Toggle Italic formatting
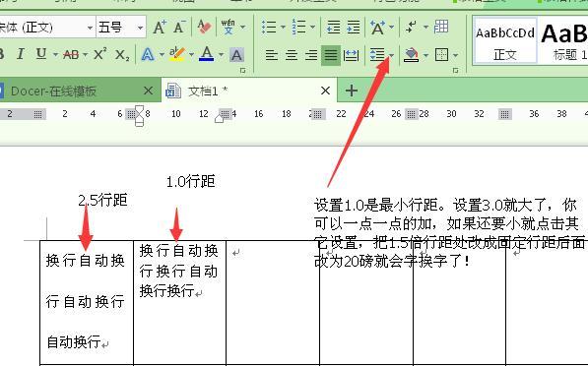Screen dimensions: 588x366 click(x=21, y=55)
